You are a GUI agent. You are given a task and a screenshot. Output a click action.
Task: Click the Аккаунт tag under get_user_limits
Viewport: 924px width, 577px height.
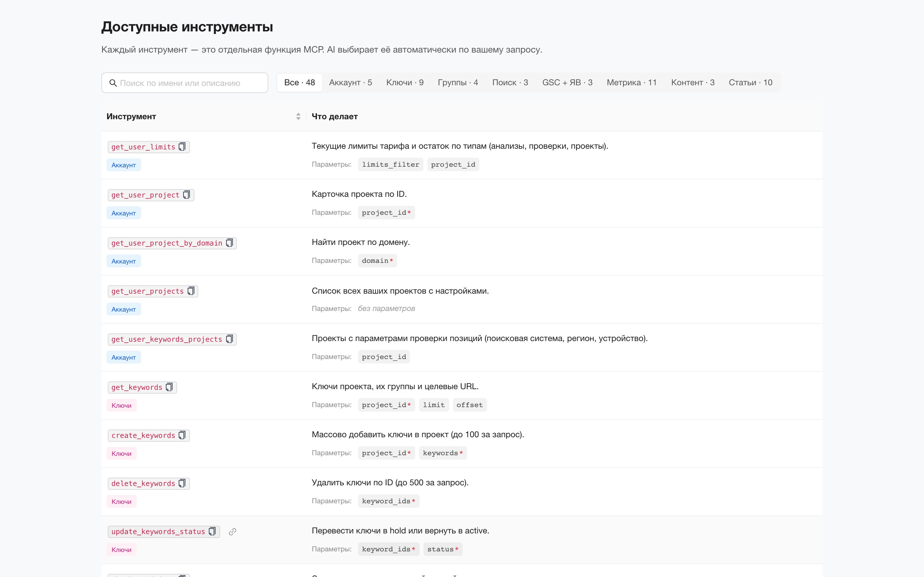[124, 165]
